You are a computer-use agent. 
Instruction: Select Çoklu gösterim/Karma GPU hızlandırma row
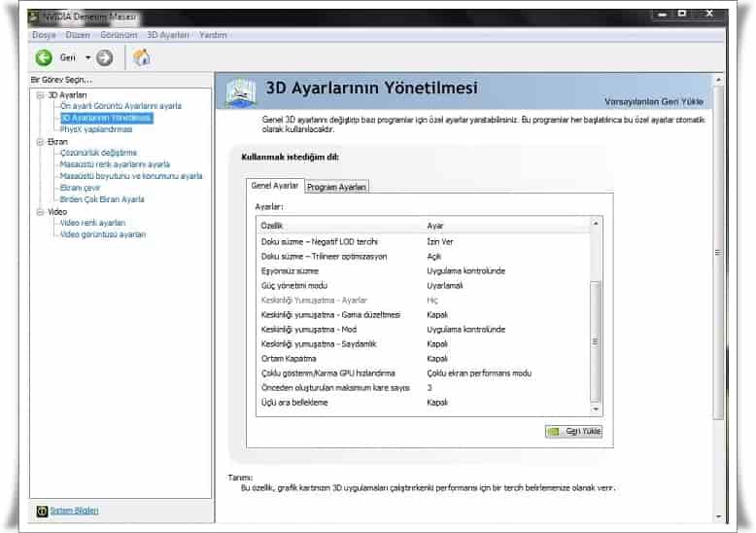[424, 373]
